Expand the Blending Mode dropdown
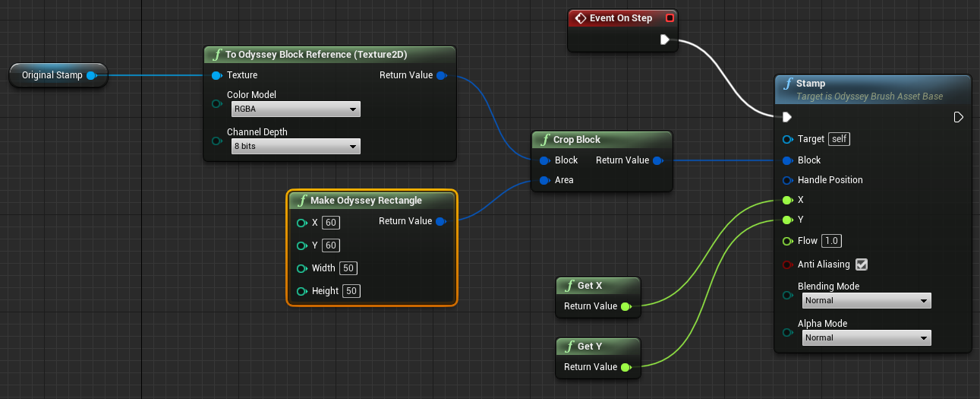The width and height of the screenshot is (980, 399). click(866, 301)
